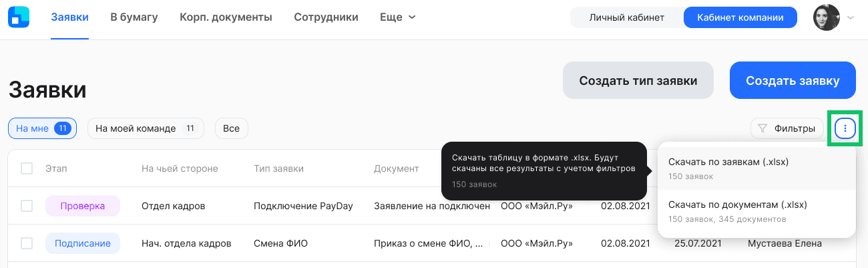Select the На моей команде filter chip

click(x=146, y=128)
